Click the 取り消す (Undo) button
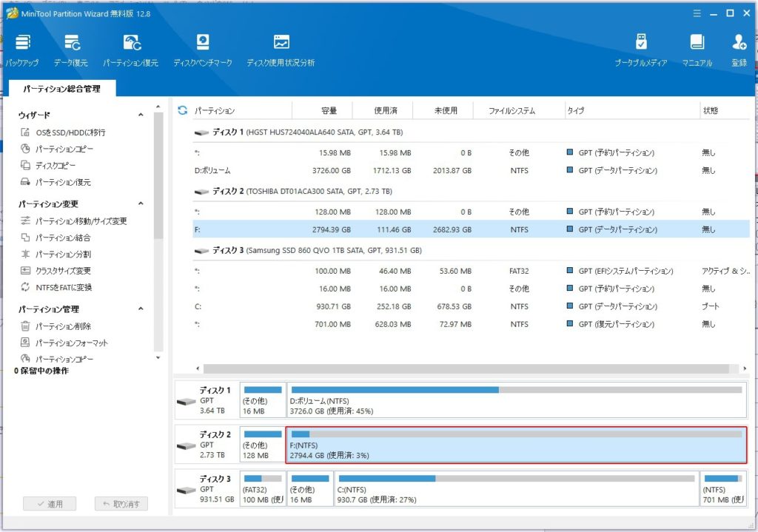Viewport: 758px width, 532px height. (x=121, y=504)
